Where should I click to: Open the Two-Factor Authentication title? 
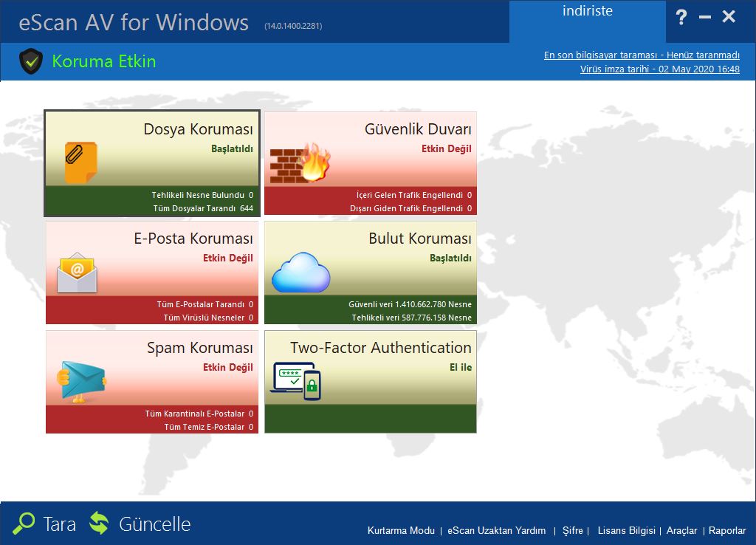pos(381,348)
